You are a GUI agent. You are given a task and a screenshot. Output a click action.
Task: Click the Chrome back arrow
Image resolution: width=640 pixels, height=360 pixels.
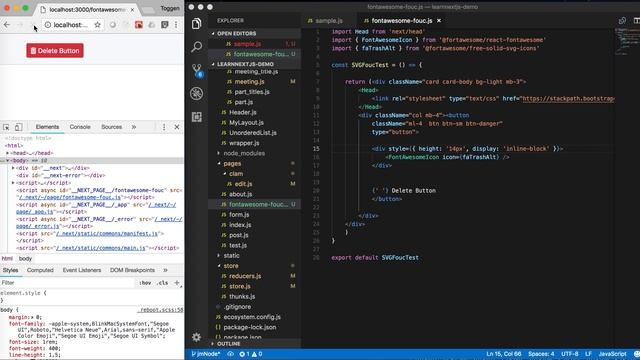click(x=7, y=25)
